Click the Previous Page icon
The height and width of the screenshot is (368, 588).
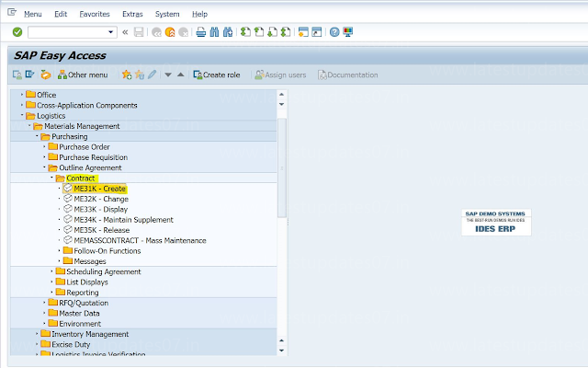(259, 32)
